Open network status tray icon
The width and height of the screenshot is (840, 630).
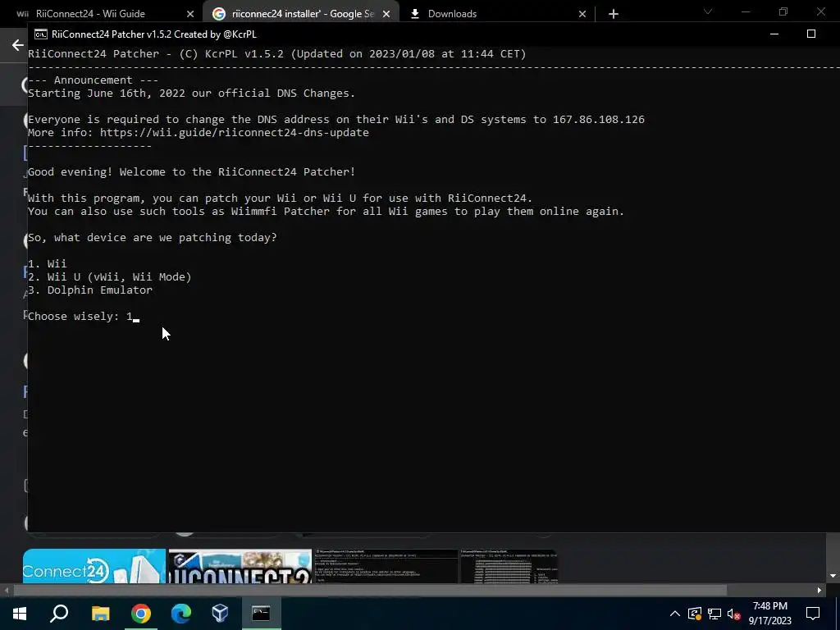(714, 614)
